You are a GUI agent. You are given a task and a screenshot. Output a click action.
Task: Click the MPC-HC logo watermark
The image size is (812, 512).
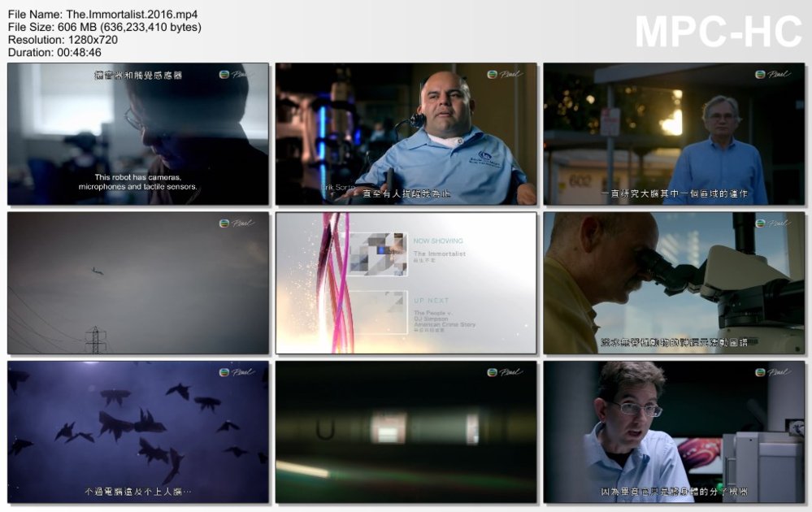tap(718, 33)
